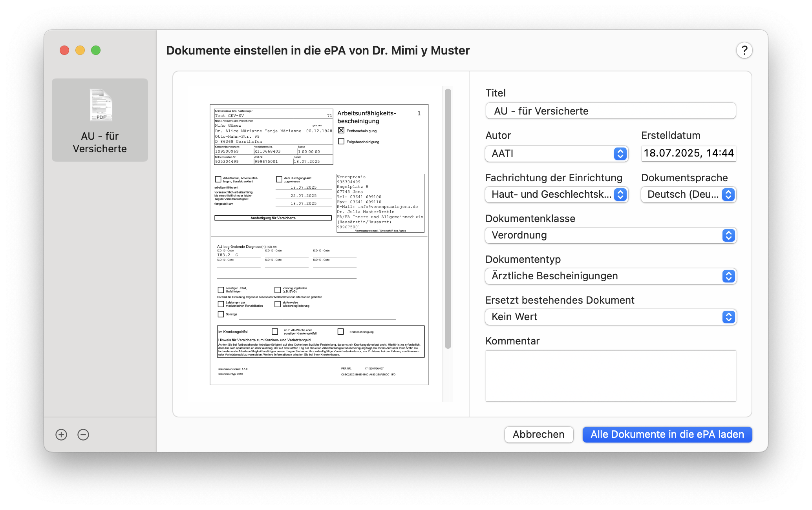The width and height of the screenshot is (812, 510).
Task: Click the Folgebescheinigung checkbox in preview
Action: coord(341,141)
